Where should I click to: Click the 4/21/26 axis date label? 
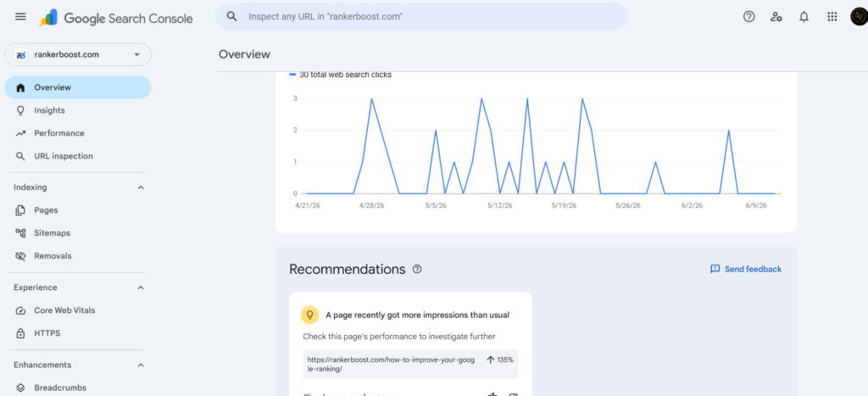[x=308, y=205]
